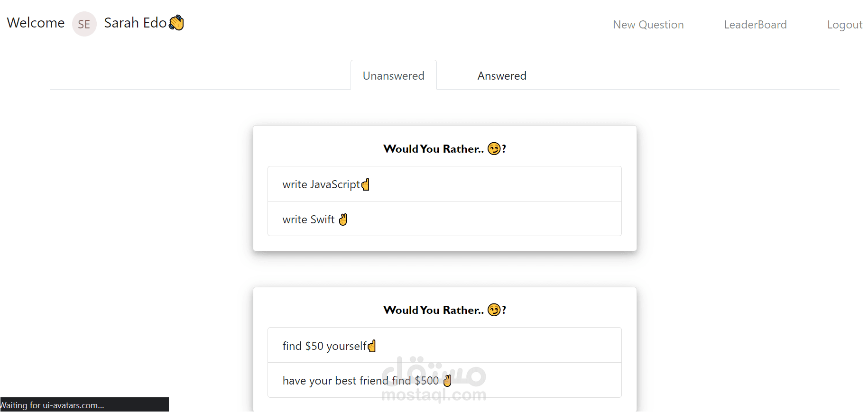Screen dimensions: 868x412
Task: Click the SE avatar circle next to Welcome
Action: [x=84, y=24]
